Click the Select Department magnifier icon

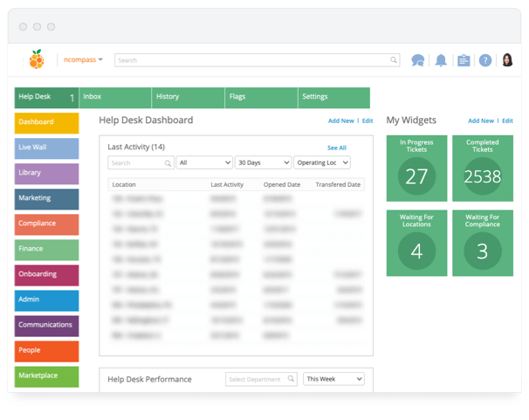[x=291, y=379]
